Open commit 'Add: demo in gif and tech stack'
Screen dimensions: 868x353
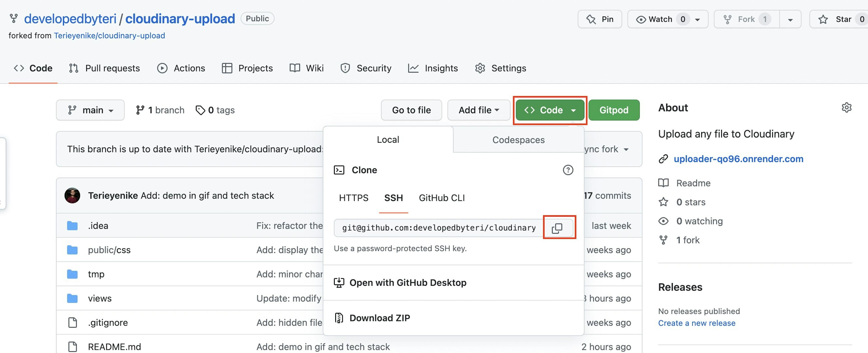(x=207, y=196)
